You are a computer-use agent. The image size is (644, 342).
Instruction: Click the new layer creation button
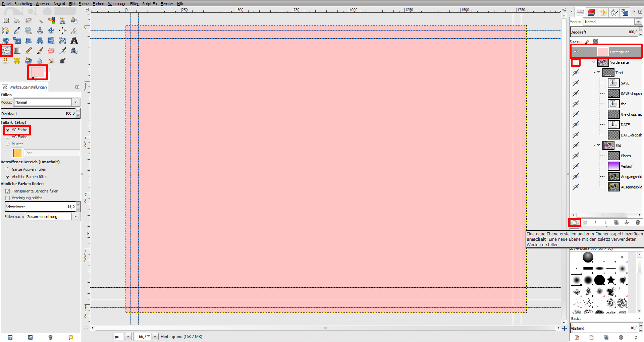coord(575,222)
